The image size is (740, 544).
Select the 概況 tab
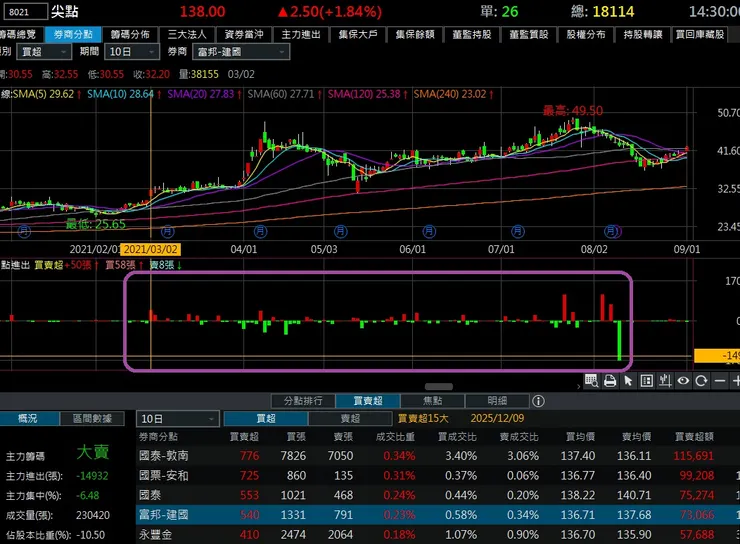28,418
